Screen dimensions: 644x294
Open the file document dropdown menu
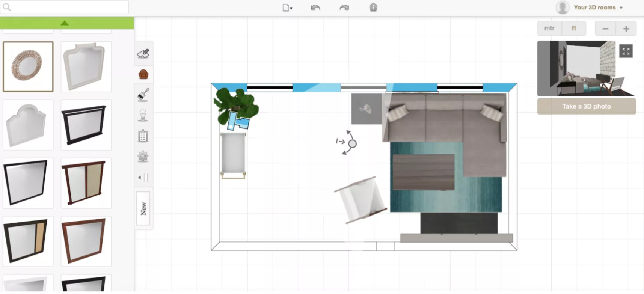pyautogui.click(x=287, y=8)
